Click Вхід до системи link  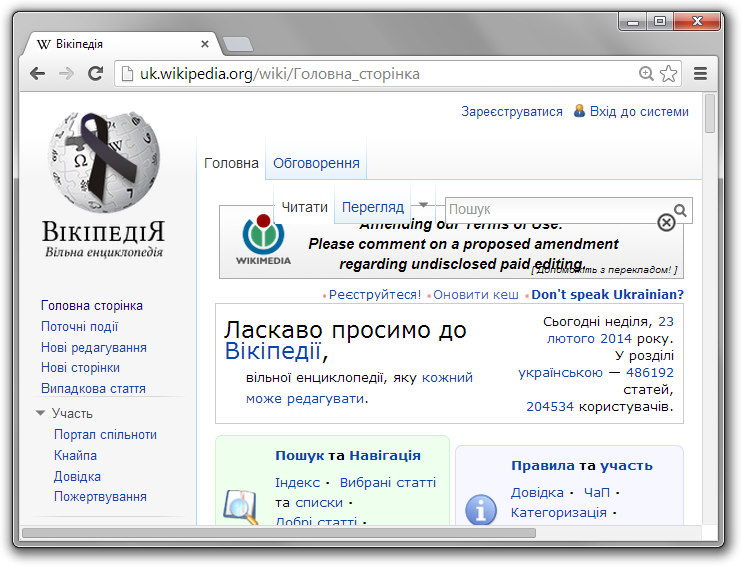pyautogui.click(x=639, y=111)
